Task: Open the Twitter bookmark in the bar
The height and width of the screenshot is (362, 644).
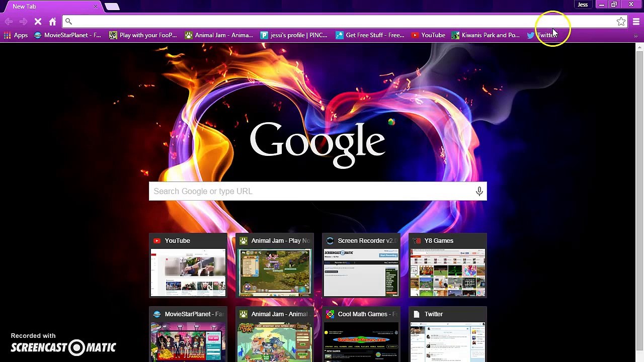Action: click(542, 35)
